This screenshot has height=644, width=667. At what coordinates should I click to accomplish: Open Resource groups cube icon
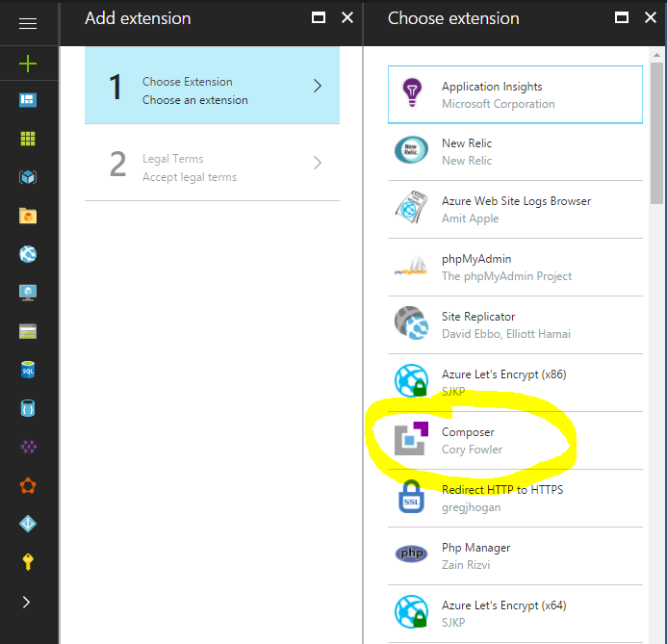pos(28,177)
